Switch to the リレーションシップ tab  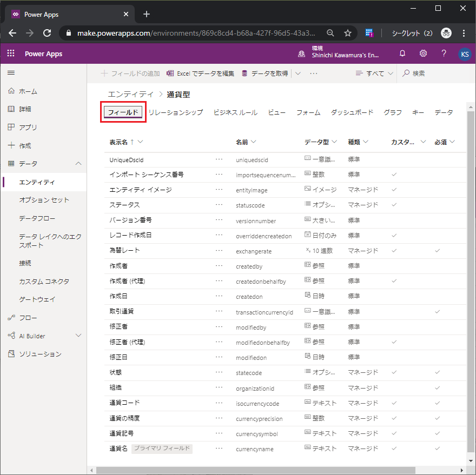pos(176,112)
